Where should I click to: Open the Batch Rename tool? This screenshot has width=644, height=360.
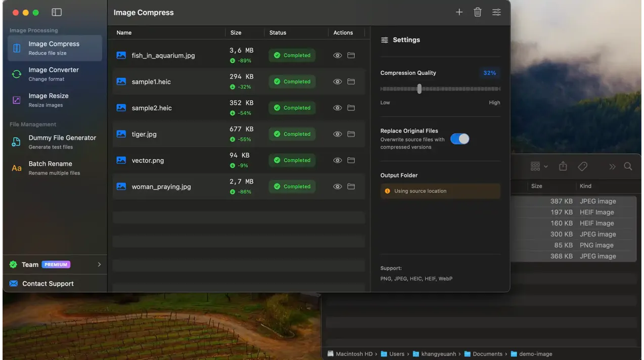(51, 168)
